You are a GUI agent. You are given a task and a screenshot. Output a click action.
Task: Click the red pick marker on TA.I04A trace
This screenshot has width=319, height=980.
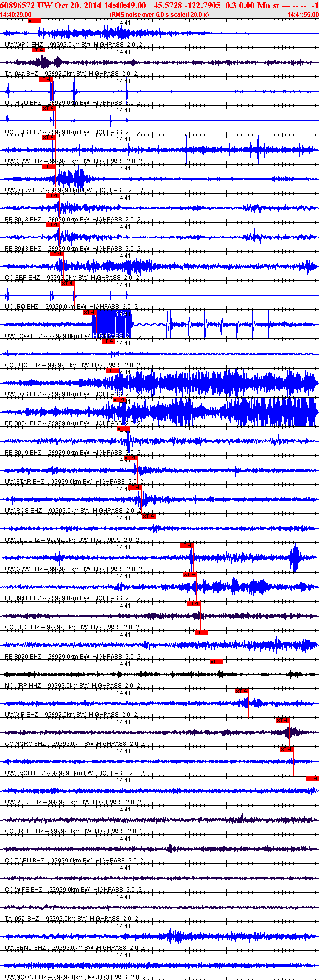(38, 50)
